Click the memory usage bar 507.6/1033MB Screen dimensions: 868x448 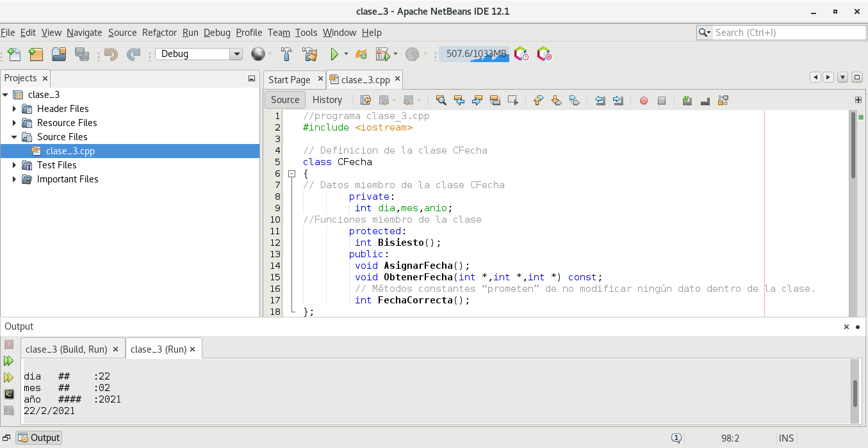point(474,54)
